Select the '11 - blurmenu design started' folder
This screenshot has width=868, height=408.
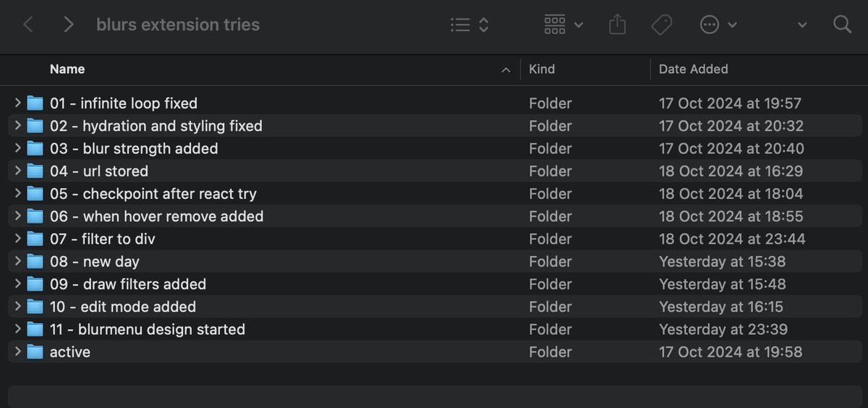147,329
